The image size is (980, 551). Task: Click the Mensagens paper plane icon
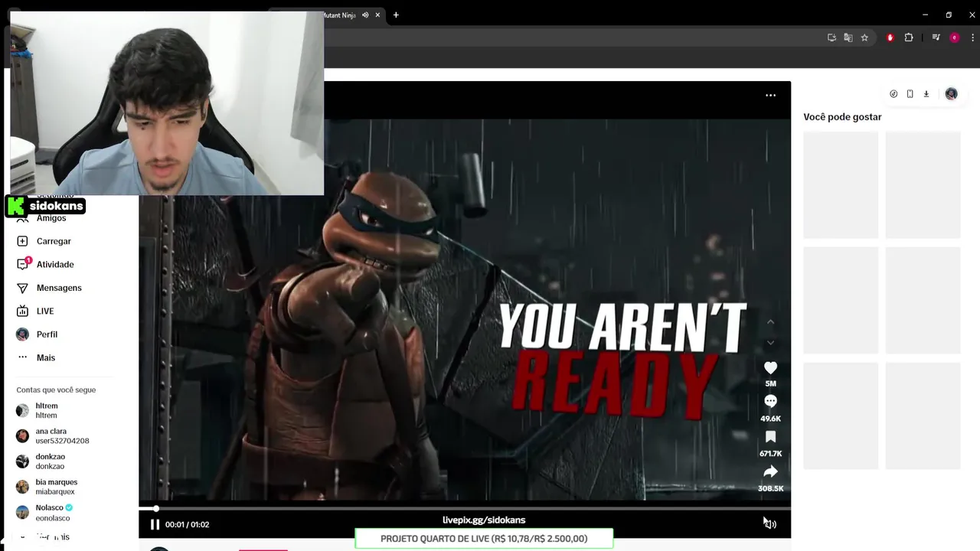coord(22,288)
